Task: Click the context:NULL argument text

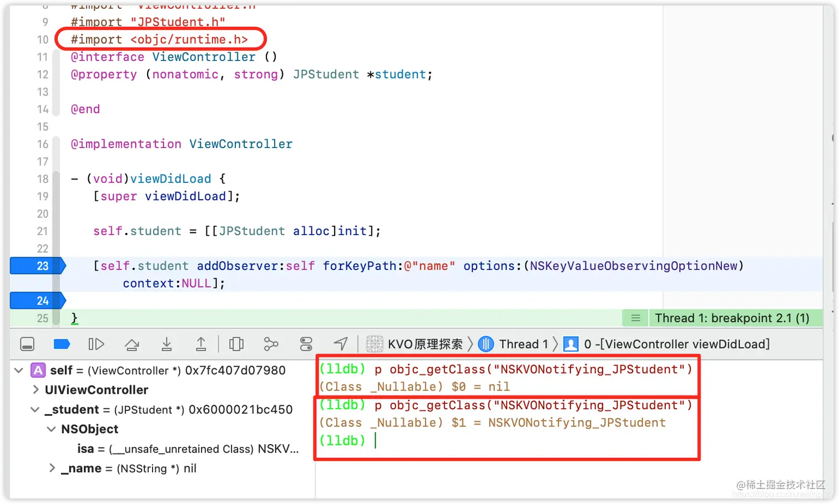Action: point(166,283)
